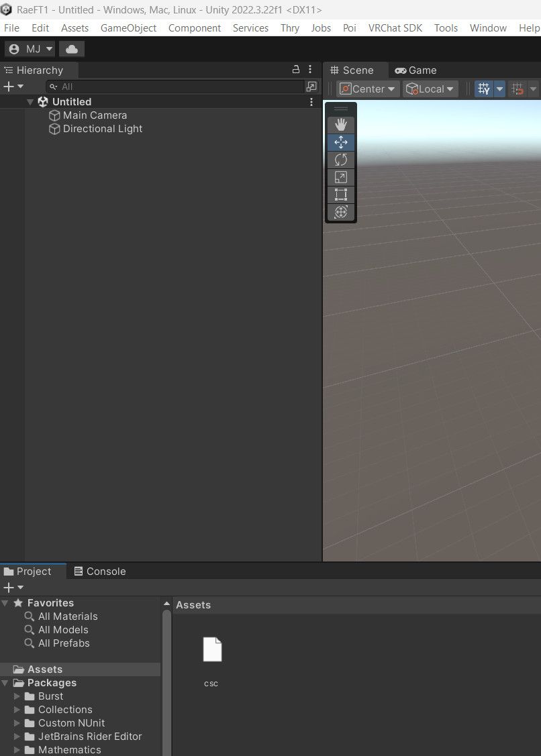
Task: Toggle grid snapping button
Action: 518,89
